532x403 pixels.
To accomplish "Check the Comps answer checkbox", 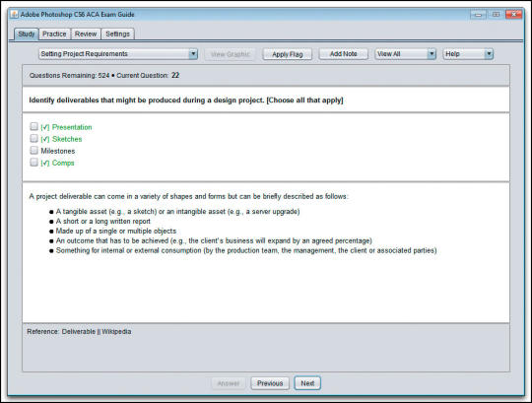I will pyautogui.click(x=33, y=163).
